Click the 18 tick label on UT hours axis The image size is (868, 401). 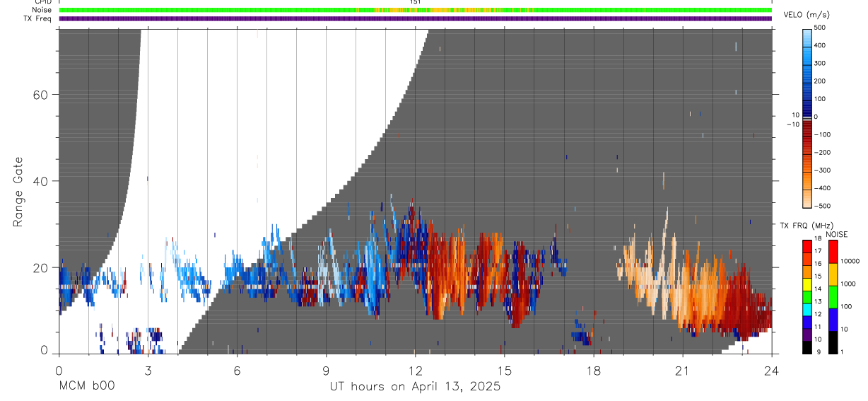click(594, 371)
